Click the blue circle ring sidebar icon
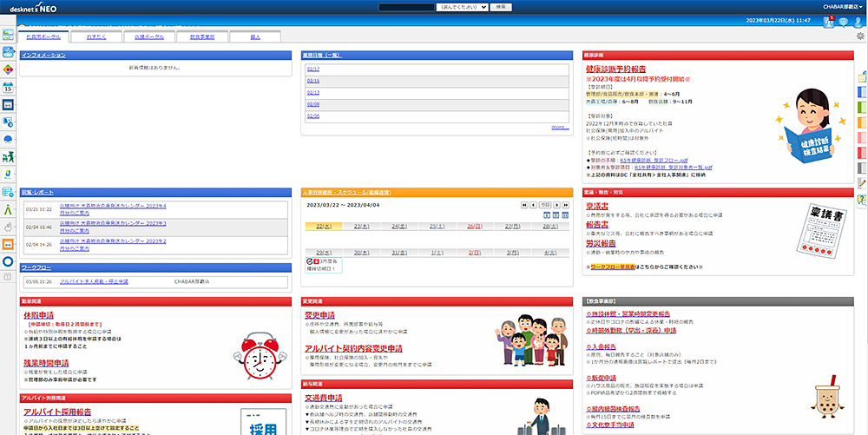The image size is (868, 435). [x=8, y=261]
